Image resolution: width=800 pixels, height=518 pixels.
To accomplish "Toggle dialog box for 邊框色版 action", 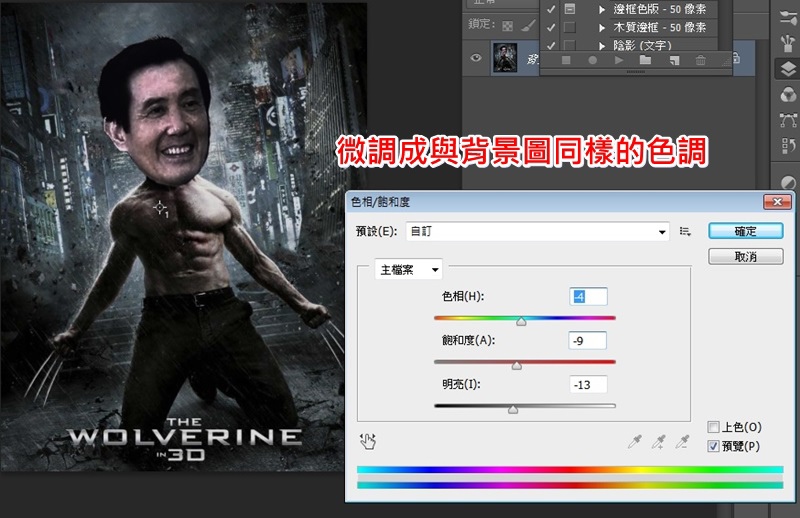I will 569,9.
